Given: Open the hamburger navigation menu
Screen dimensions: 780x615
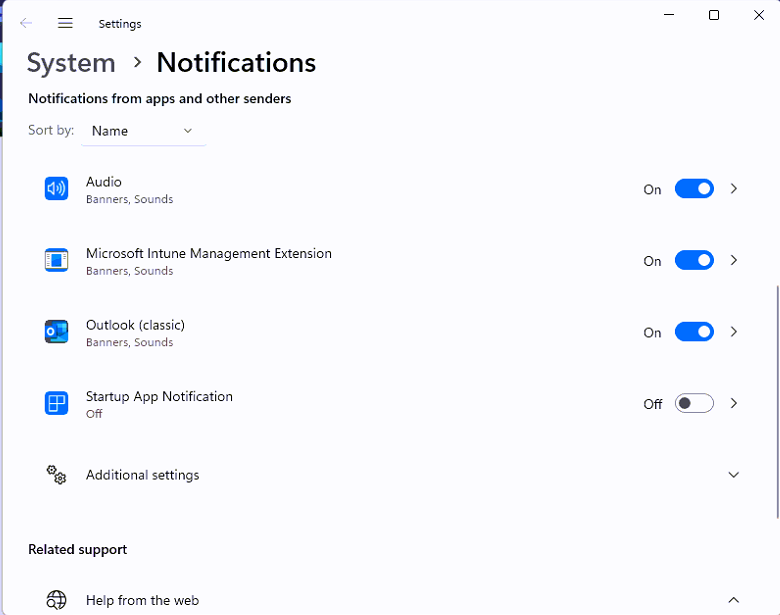Looking at the screenshot, I should point(65,23).
